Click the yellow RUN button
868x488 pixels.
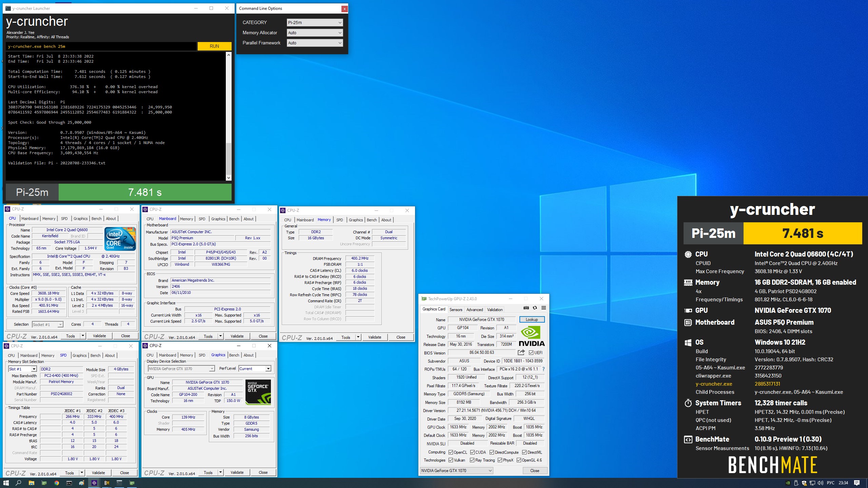pos(214,46)
